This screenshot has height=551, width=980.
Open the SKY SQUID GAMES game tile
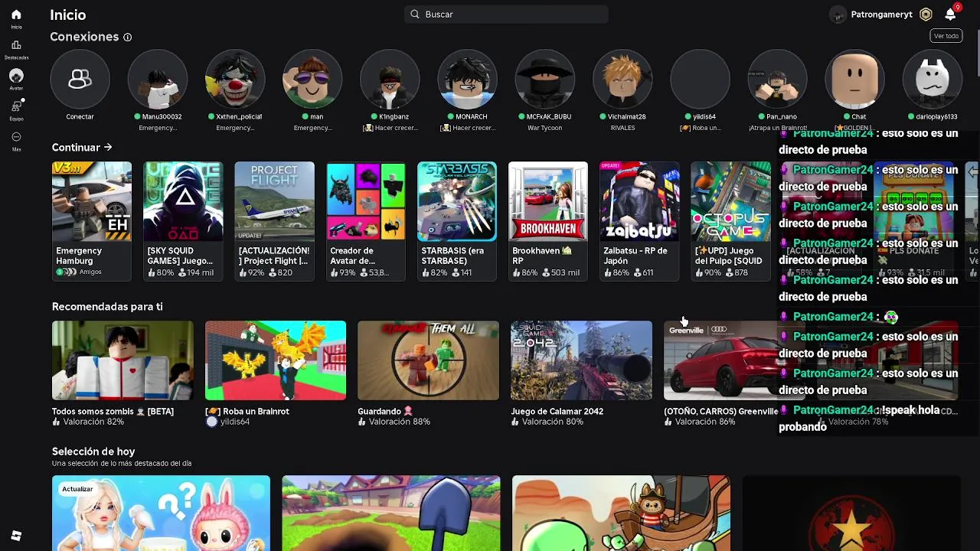click(x=182, y=220)
